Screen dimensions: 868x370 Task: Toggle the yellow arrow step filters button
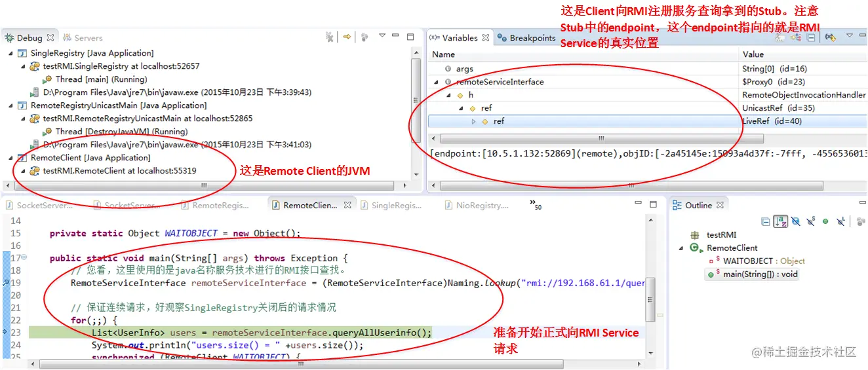pyautogui.click(x=347, y=37)
